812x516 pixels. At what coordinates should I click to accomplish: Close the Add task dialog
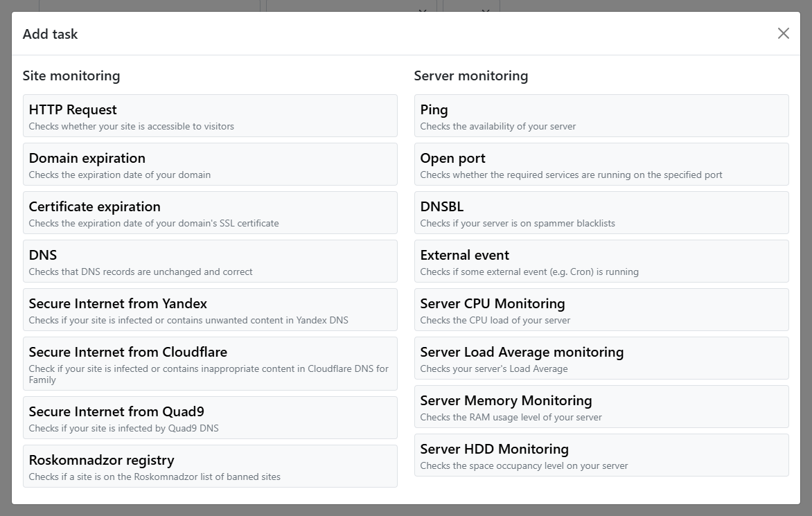[783, 33]
